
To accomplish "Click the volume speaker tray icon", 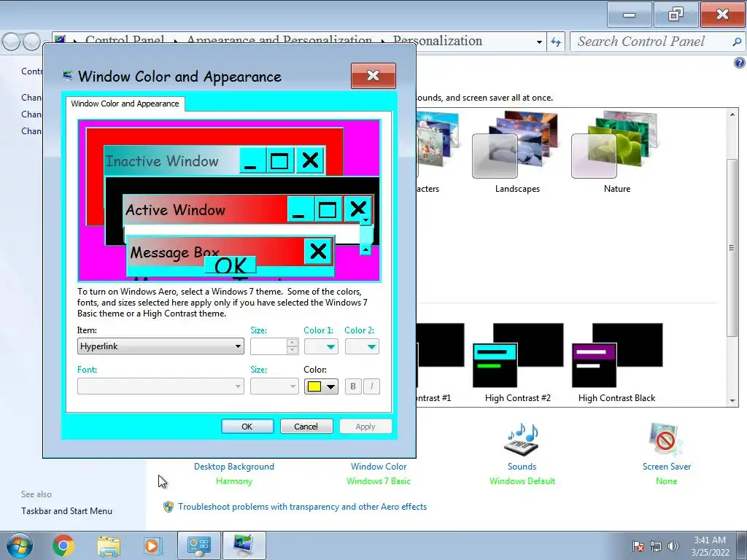I will tap(673, 546).
